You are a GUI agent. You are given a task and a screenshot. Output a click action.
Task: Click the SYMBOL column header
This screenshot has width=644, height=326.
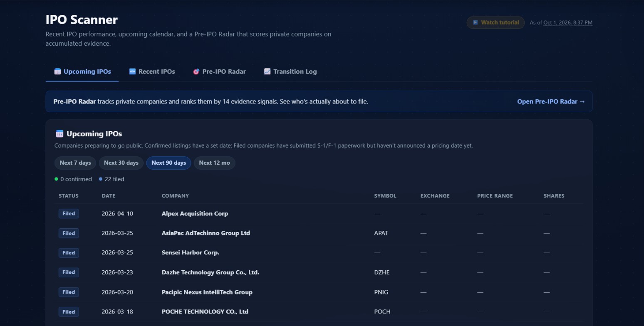tap(385, 196)
